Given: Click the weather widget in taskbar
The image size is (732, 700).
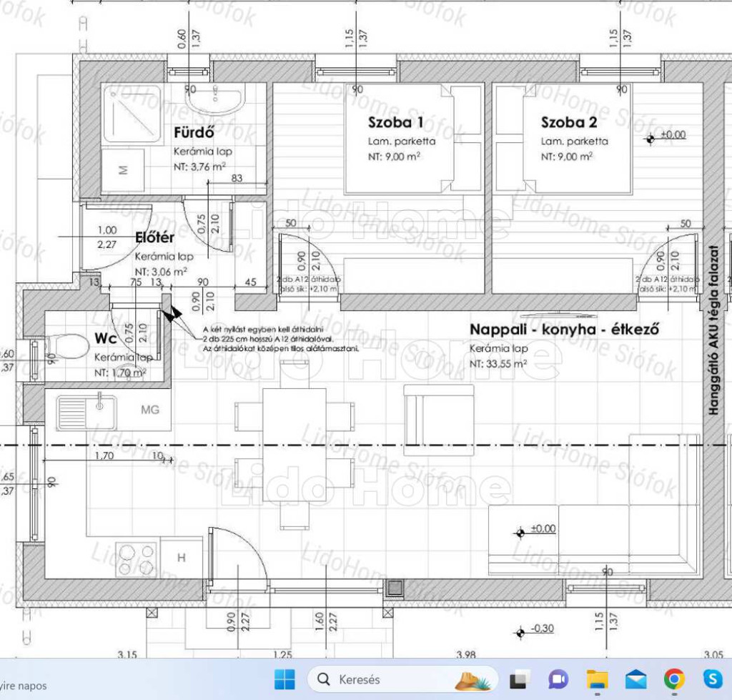Looking at the screenshot, I should click(25, 685).
